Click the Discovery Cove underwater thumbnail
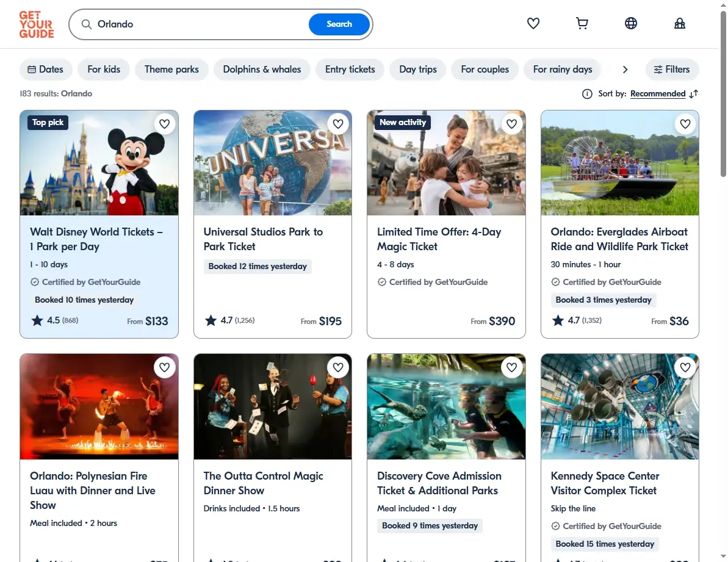The height and width of the screenshot is (562, 728). 446,406
